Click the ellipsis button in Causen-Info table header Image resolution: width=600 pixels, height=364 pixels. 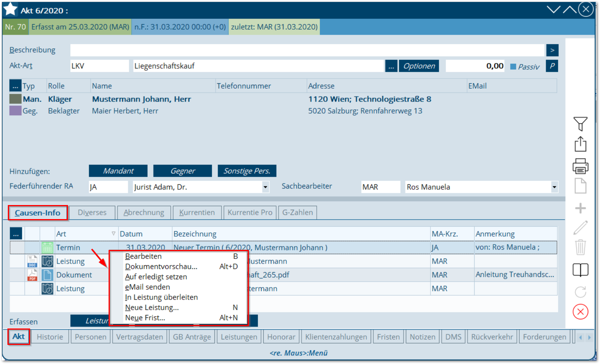[16, 234]
